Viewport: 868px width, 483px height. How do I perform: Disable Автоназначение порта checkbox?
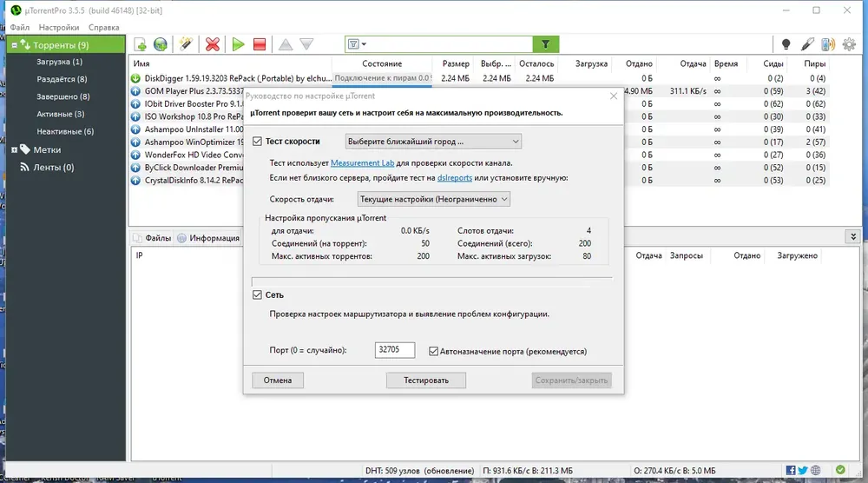pos(433,351)
